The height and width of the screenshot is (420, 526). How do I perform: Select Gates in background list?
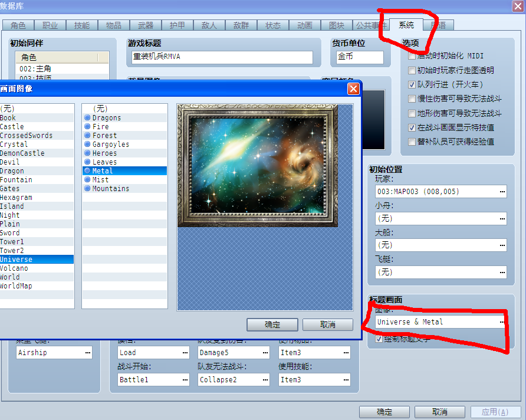pos(37,189)
